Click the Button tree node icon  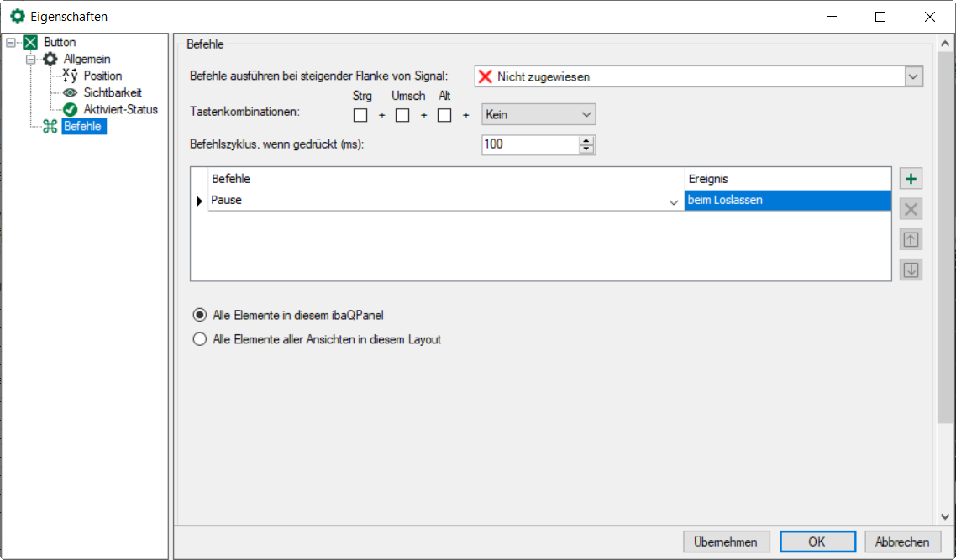tap(30, 42)
